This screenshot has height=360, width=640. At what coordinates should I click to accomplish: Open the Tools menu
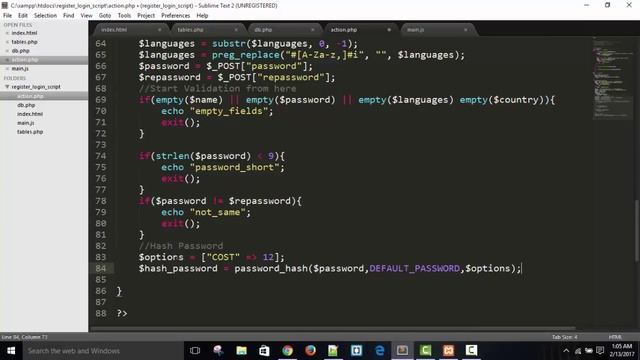click(124, 16)
